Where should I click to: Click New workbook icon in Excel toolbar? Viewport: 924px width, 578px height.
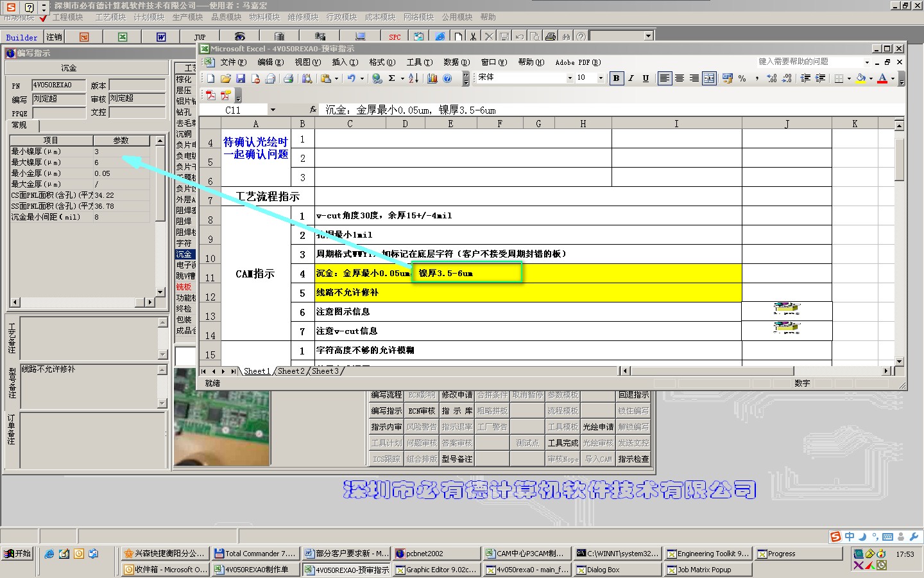click(x=210, y=78)
